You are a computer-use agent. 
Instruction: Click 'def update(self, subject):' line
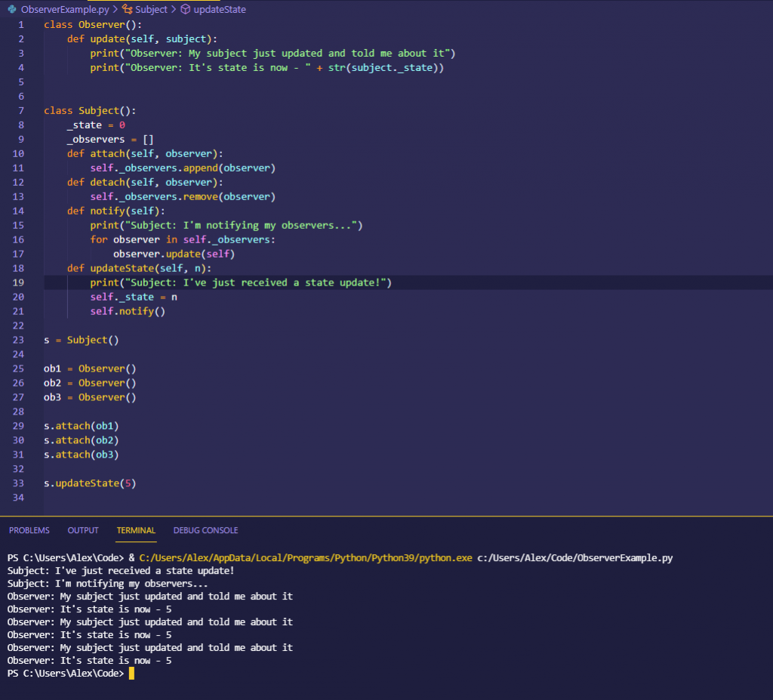[142, 39]
